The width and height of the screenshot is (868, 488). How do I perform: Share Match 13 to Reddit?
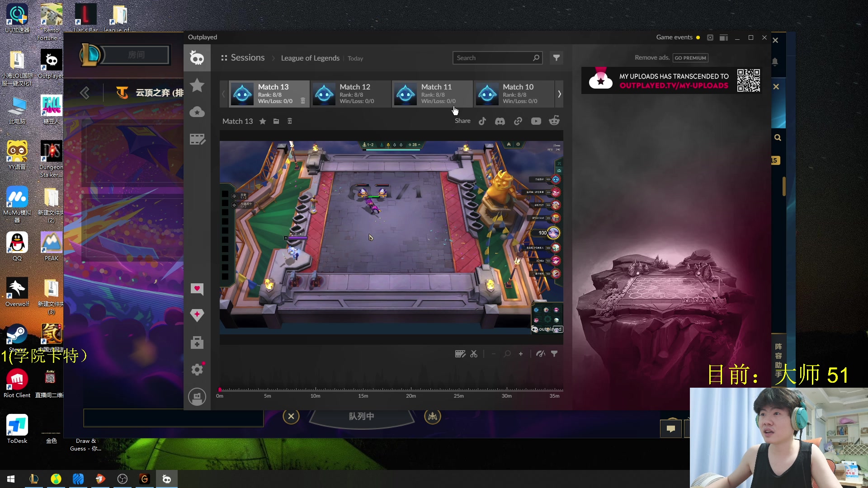tap(554, 121)
